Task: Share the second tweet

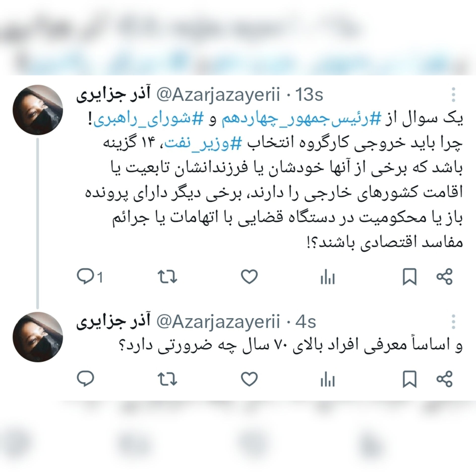Action: (445, 379)
